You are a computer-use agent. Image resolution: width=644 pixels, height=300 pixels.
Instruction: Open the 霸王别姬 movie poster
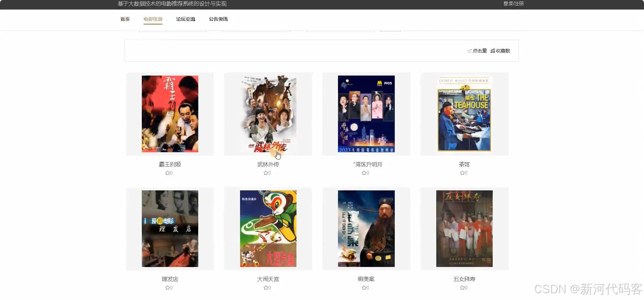point(170,114)
